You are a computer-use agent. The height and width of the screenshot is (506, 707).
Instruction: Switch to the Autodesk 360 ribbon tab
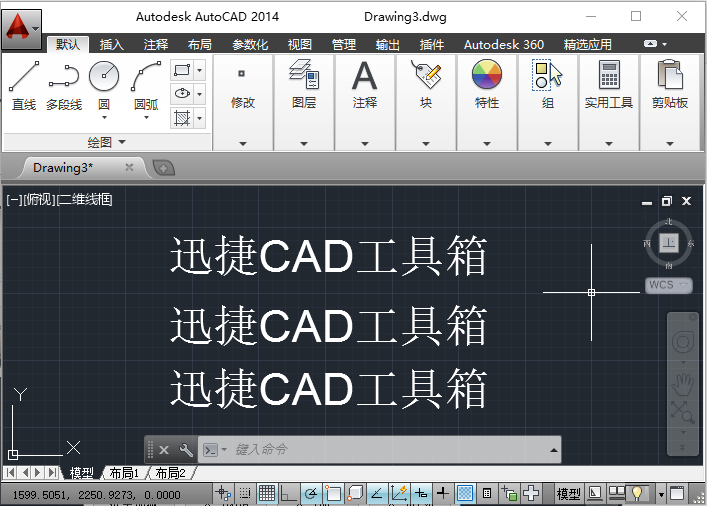point(504,45)
